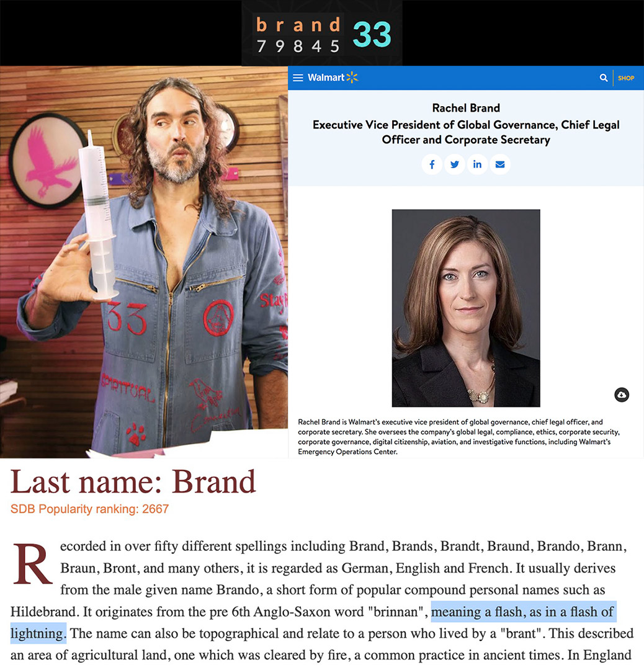Click the quoted word "brant"
Viewport: 644px width, 670px height.
521,633
